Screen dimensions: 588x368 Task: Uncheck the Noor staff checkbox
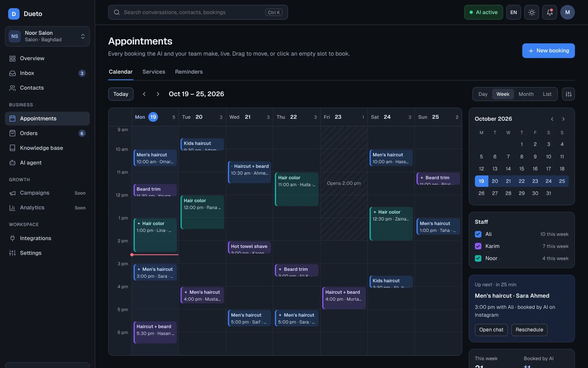coord(478,258)
